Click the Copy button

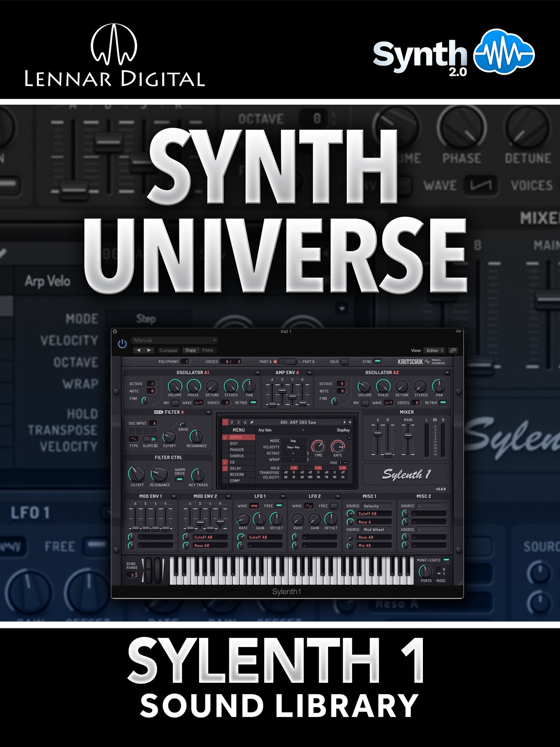coord(191,350)
